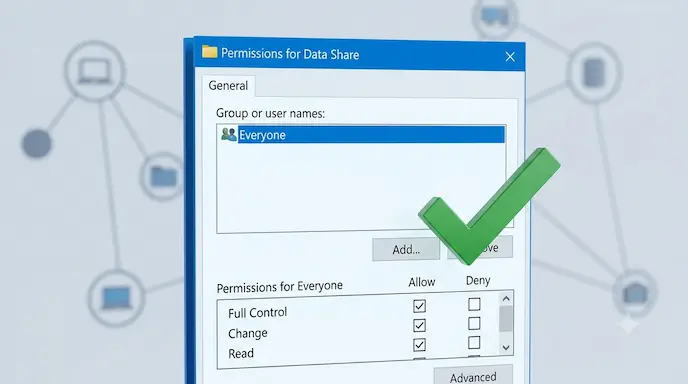Click the permissions list scroll down arrow
Screen dimensions: 688x384
tap(506, 348)
